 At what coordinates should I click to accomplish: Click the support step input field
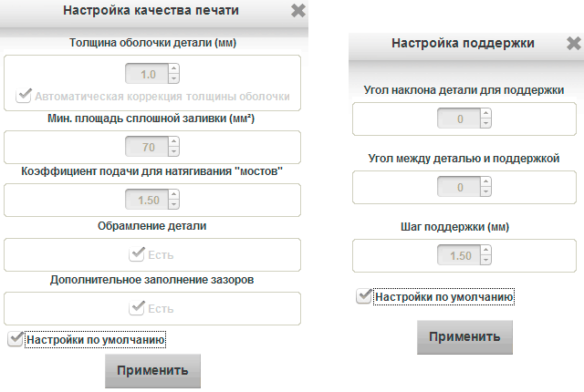click(x=459, y=255)
